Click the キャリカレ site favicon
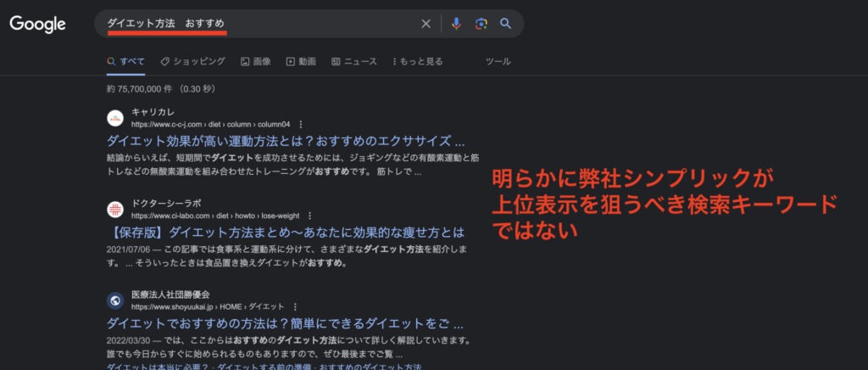 point(115,118)
